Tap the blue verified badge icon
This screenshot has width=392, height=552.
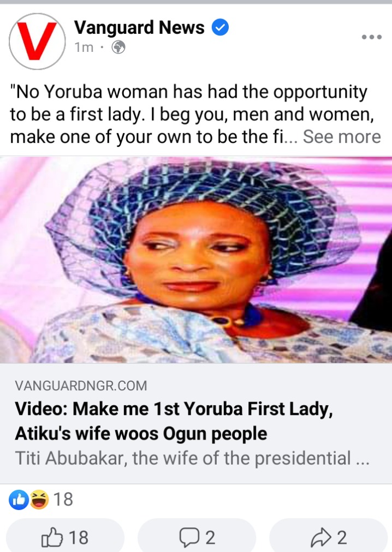(220, 27)
